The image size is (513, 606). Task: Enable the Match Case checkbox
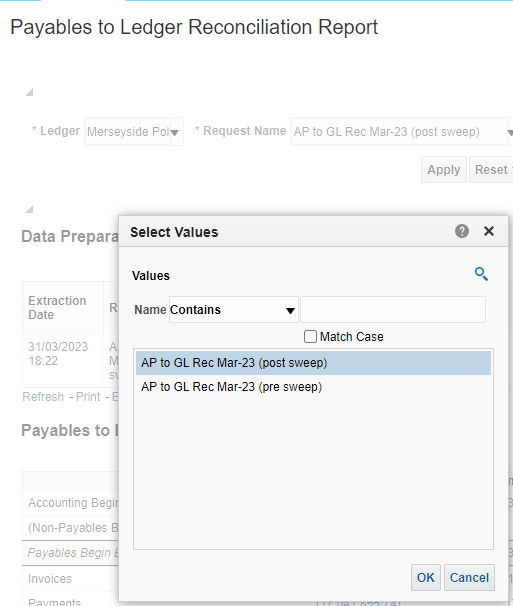coord(310,337)
